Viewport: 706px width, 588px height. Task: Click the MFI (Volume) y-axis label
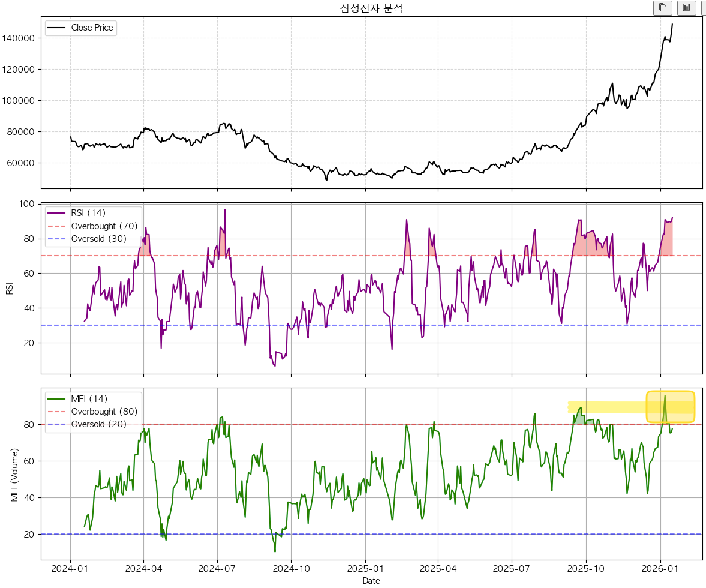[x=15, y=475]
